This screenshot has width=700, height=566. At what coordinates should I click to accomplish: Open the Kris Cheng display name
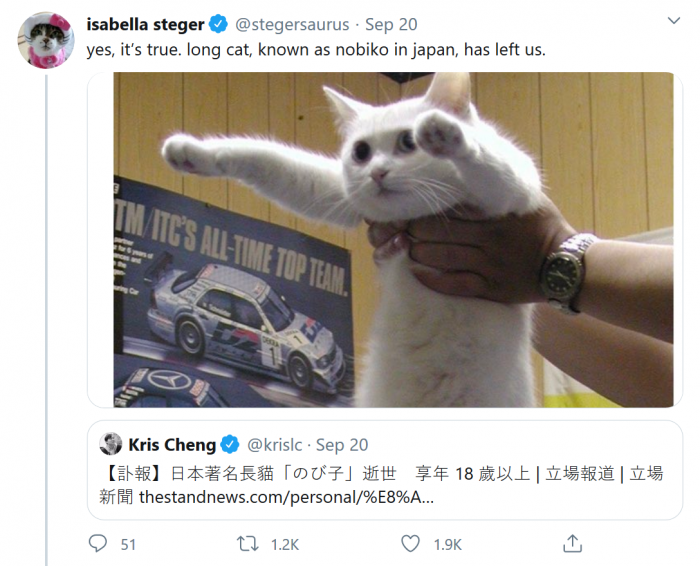[172, 445]
